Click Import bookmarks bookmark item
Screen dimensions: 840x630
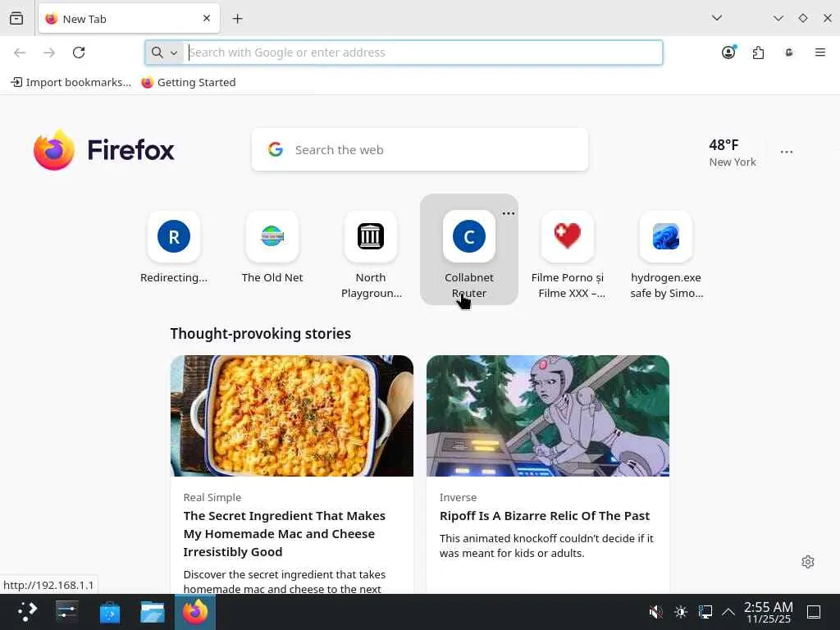coord(71,82)
